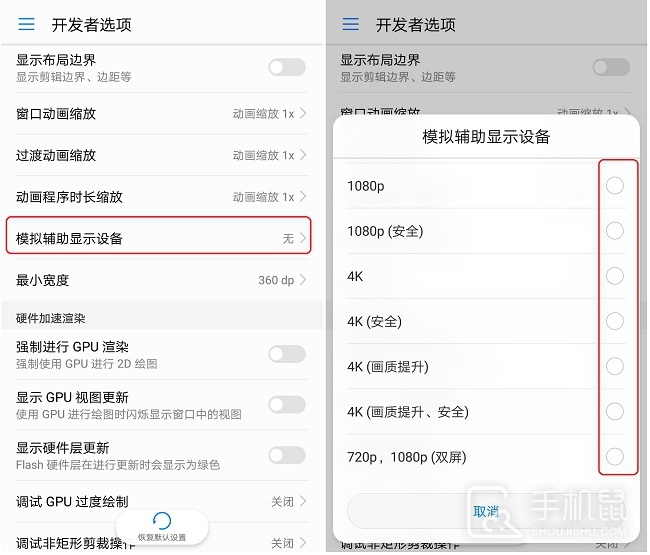Image resolution: width=650 pixels, height=555 pixels.
Task: Select the 4K radio button
Action: tap(615, 276)
